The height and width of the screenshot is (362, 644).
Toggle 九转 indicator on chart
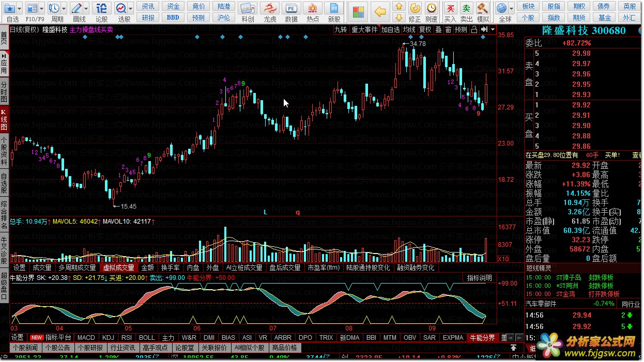coord(341,29)
